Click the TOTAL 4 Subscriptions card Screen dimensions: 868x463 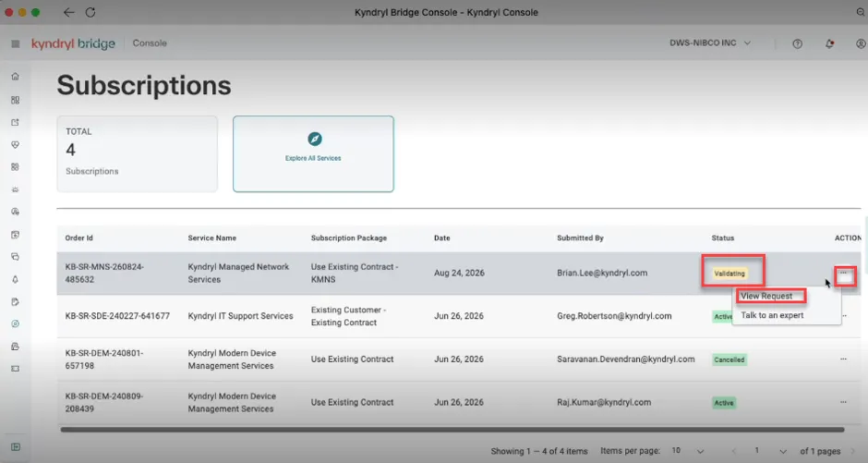[138, 154]
